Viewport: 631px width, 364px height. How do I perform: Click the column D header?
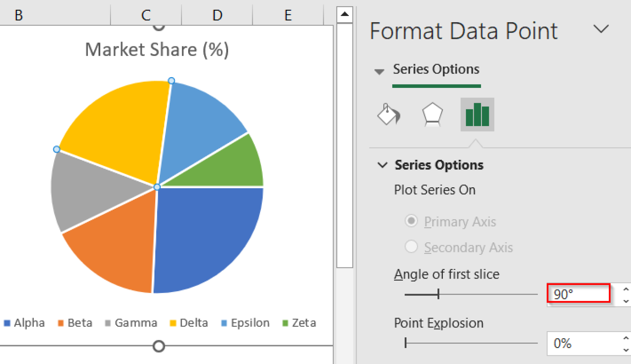click(x=217, y=15)
